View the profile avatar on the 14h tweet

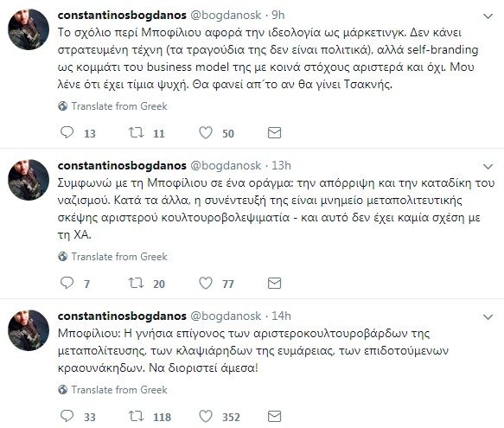pyautogui.click(x=29, y=330)
